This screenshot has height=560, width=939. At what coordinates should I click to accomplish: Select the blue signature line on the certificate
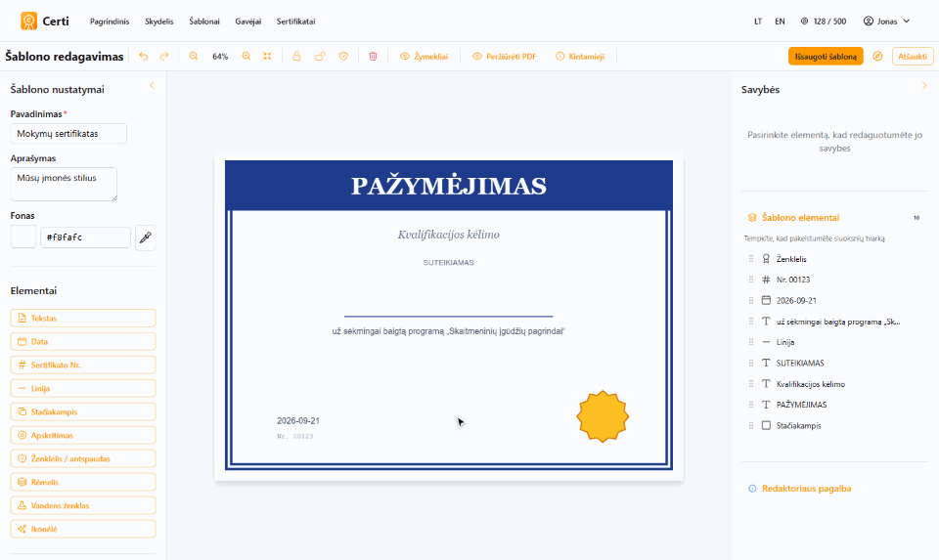tap(449, 316)
